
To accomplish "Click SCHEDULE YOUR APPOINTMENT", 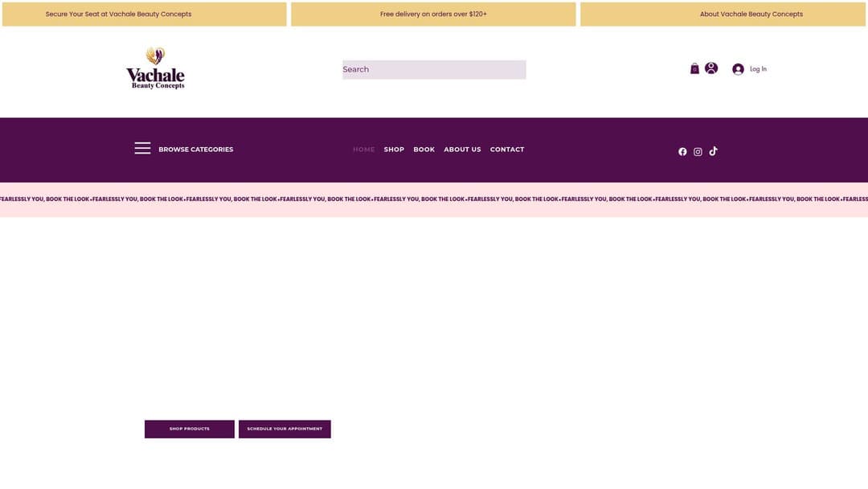I will pyautogui.click(x=285, y=428).
